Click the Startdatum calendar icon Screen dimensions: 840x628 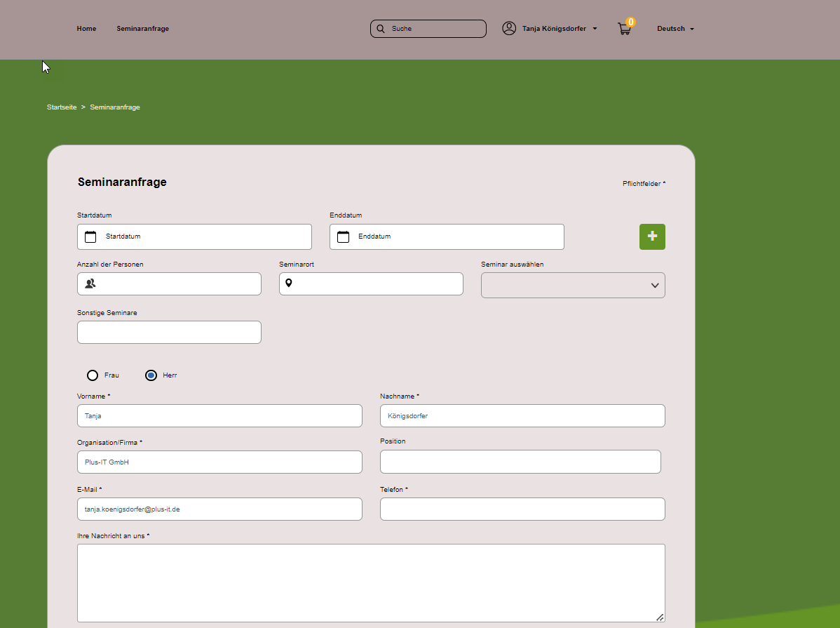[x=90, y=237]
